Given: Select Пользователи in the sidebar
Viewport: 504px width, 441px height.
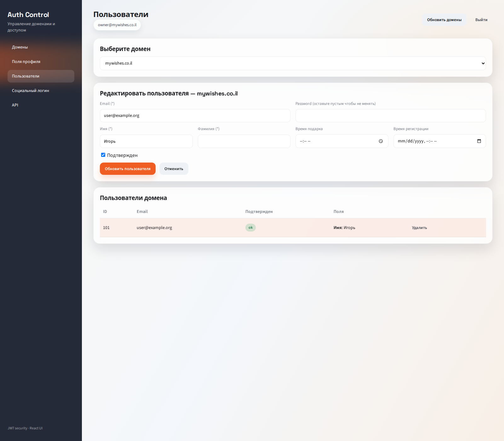Looking at the screenshot, I should pyautogui.click(x=26, y=76).
